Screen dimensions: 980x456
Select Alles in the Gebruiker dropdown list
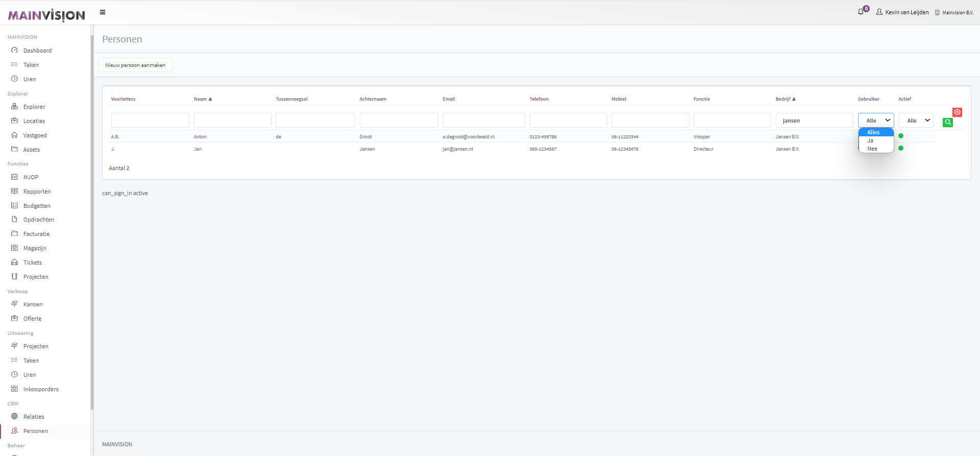coord(876,132)
